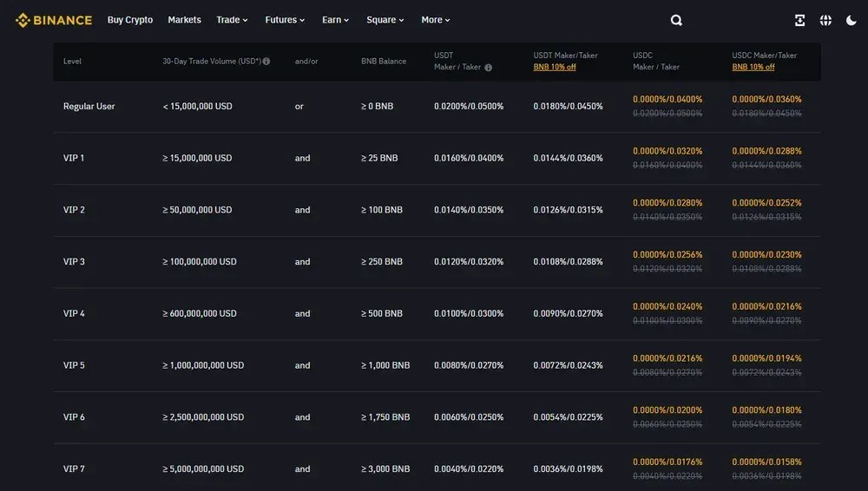This screenshot has height=491, width=868.
Task: Click the ≥ 500 BNB balance cell
Action: (381, 313)
